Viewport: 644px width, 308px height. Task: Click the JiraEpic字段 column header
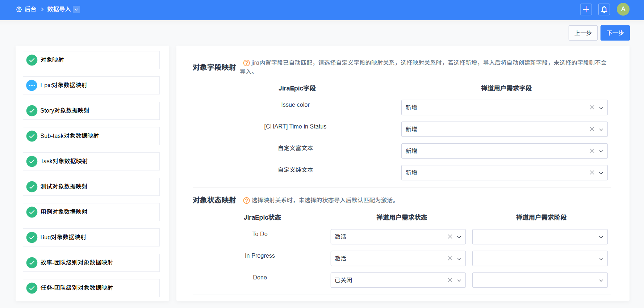297,88
